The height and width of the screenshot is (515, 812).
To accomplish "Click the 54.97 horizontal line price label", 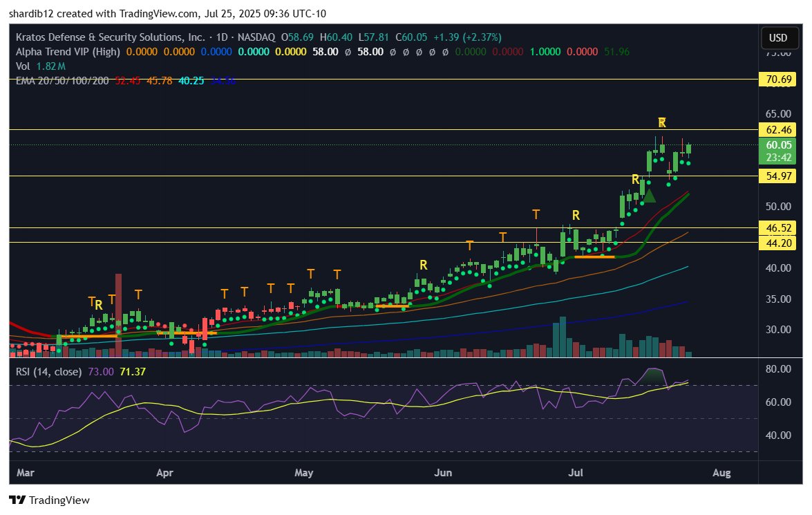I will (x=778, y=176).
